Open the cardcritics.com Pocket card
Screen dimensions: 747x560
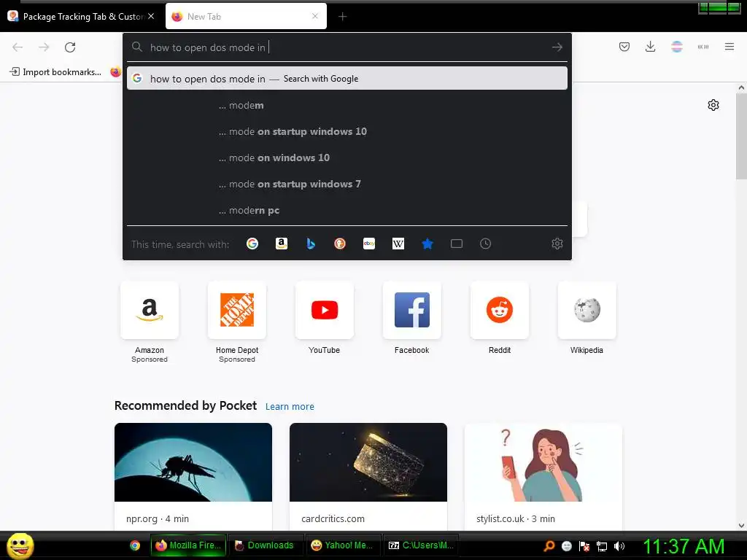[368, 476]
